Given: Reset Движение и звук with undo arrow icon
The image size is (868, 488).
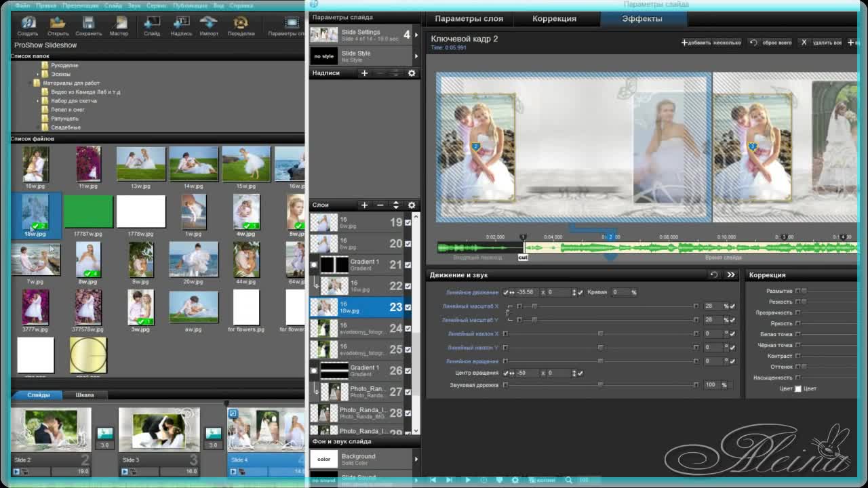Looking at the screenshot, I should pos(713,274).
